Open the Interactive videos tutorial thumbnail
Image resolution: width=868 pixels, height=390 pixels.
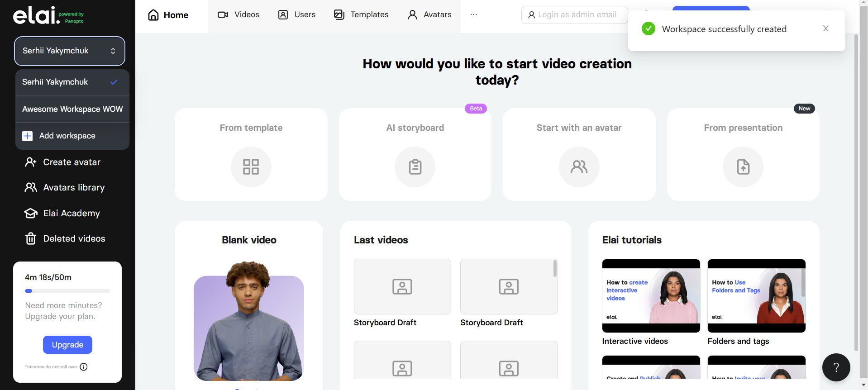pos(651,296)
